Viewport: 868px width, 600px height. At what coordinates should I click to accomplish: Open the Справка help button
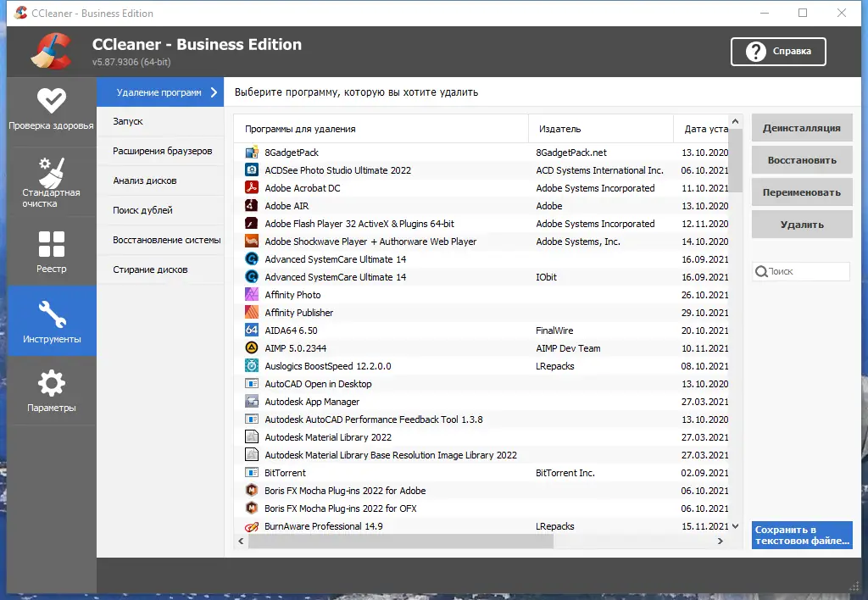pyautogui.click(x=778, y=52)
